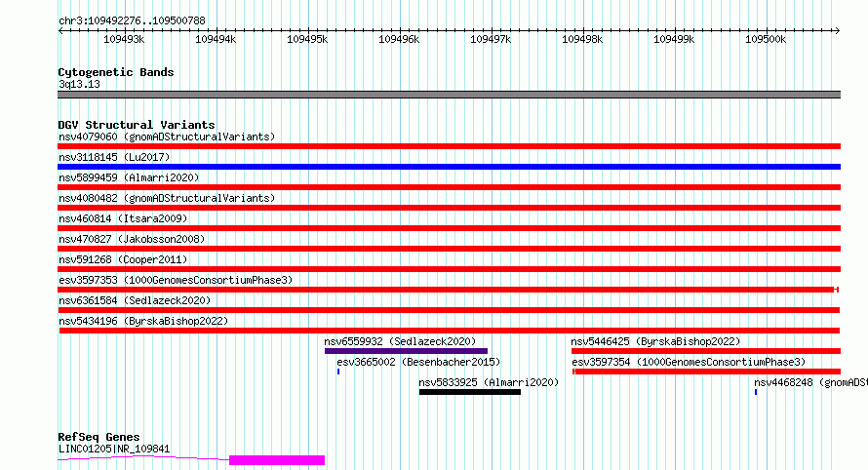This screenshot has height=470, width=868.
Task: Click the black nsv5833925 Almarri2020 bar
Action: (470, 392)
